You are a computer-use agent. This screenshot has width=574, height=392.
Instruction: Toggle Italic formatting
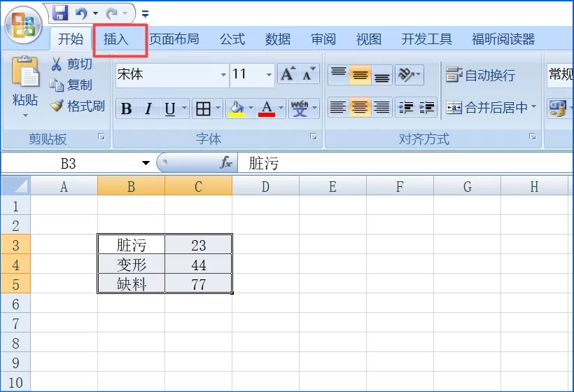(x=148, y=108)
